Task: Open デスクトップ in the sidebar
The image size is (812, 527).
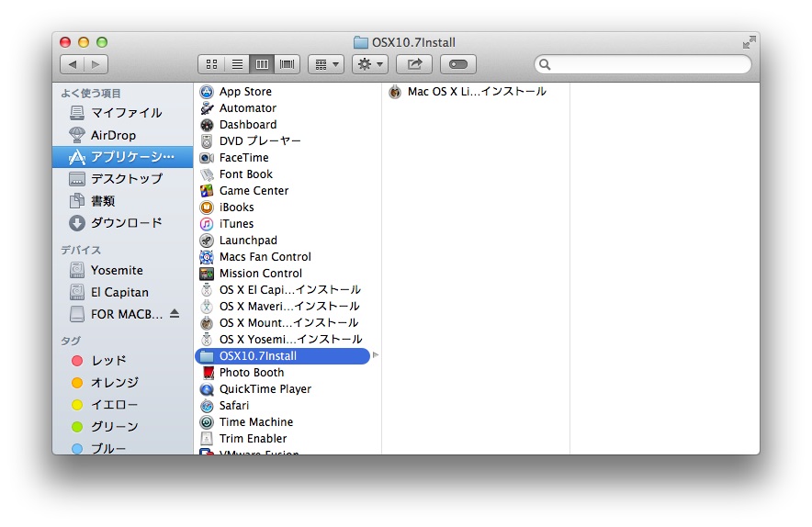Action: pyautogui.click(x=123, y=179)
